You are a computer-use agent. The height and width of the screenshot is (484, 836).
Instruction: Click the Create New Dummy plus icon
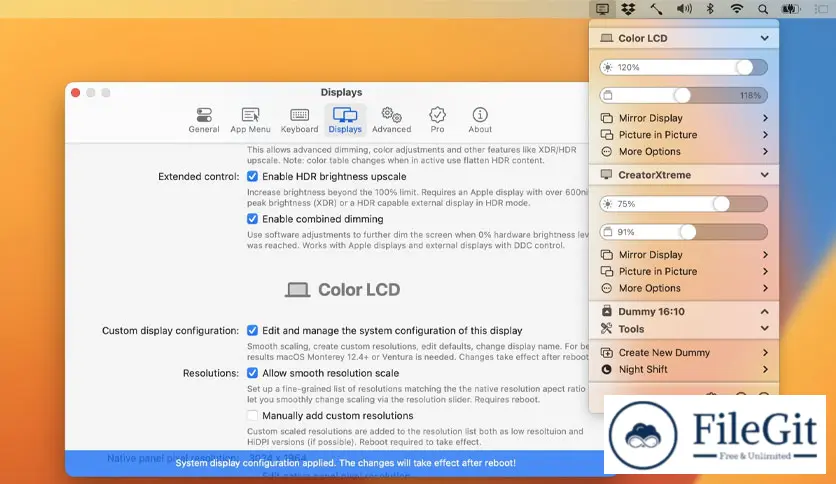click(x=606, y=352)
